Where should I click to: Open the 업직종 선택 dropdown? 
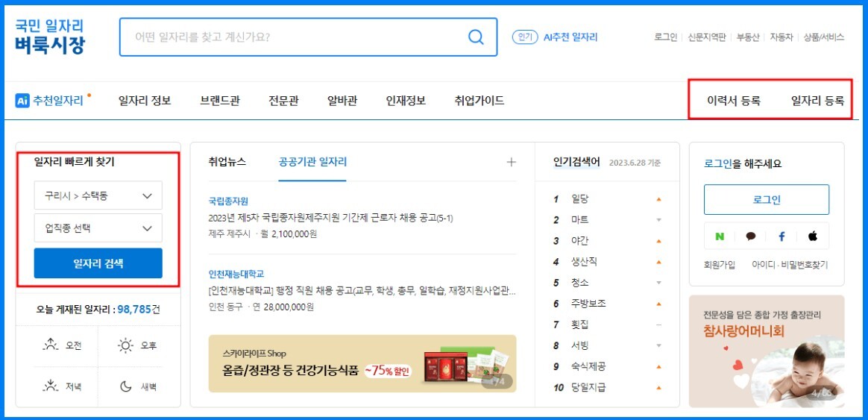(x=98, y=228)
